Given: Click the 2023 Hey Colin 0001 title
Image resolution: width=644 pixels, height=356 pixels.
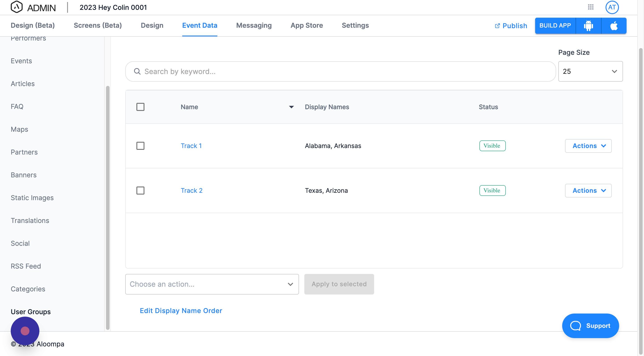Looking at the screenshot, I should click(x=113, y=8).
